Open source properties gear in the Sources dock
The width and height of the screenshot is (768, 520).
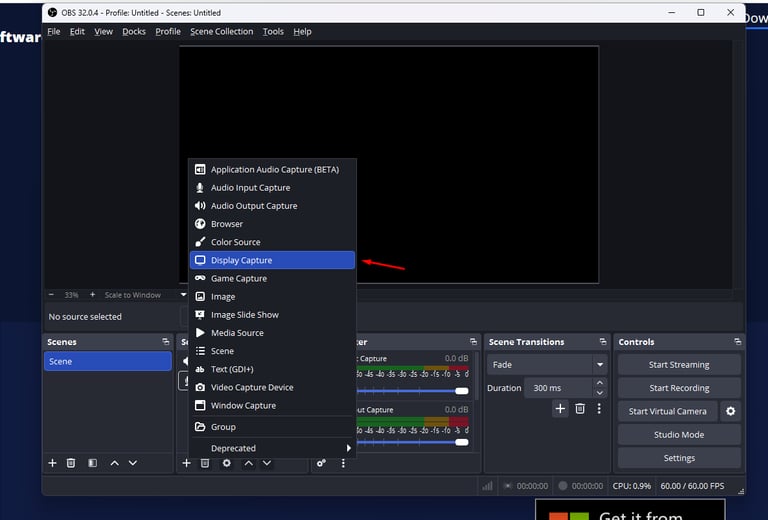[226, 463]
